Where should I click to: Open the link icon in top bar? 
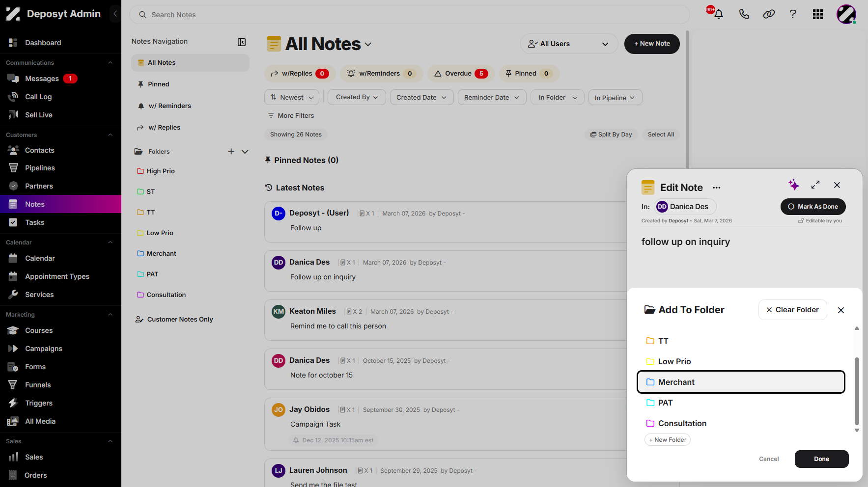(x=769, y=14)
